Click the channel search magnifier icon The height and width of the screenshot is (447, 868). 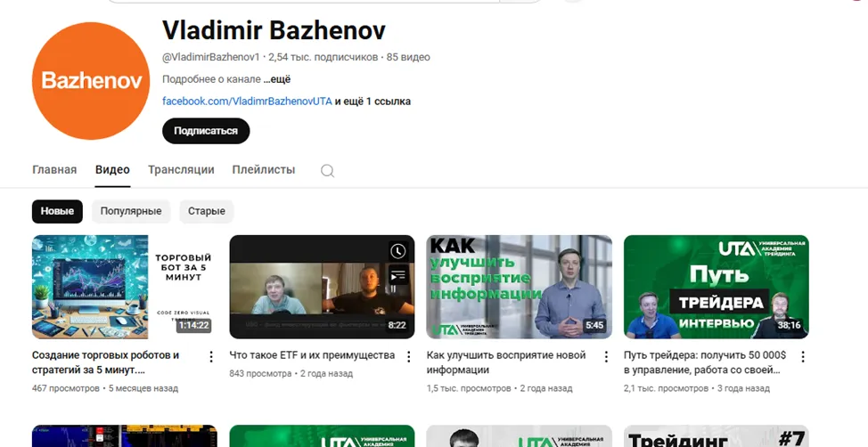(x=327, y=170)
